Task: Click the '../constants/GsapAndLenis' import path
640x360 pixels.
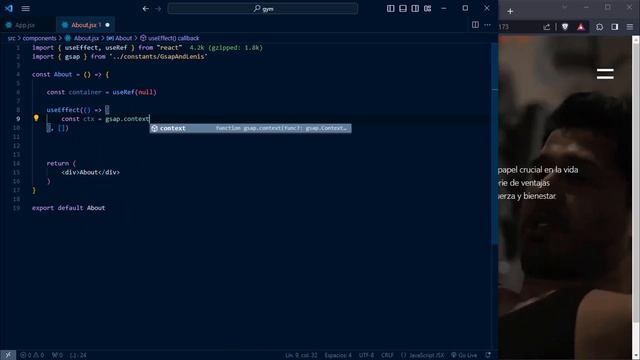Action: [158, 57]
